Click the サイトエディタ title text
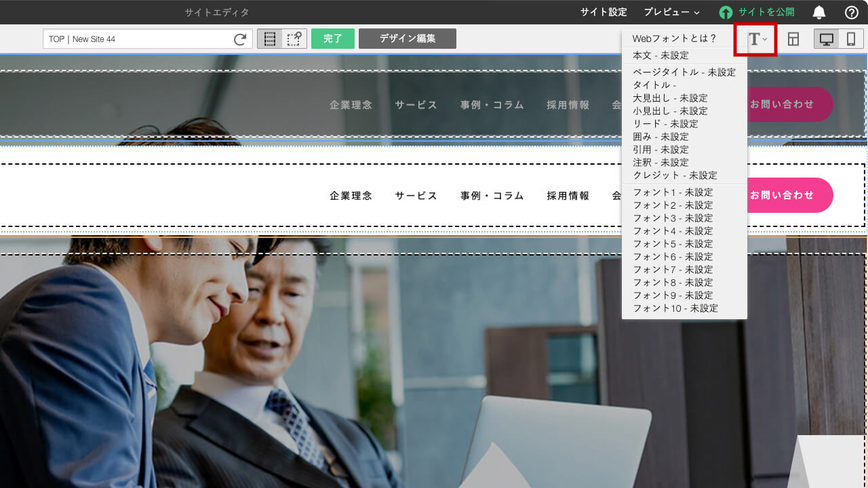 point(217,12)
